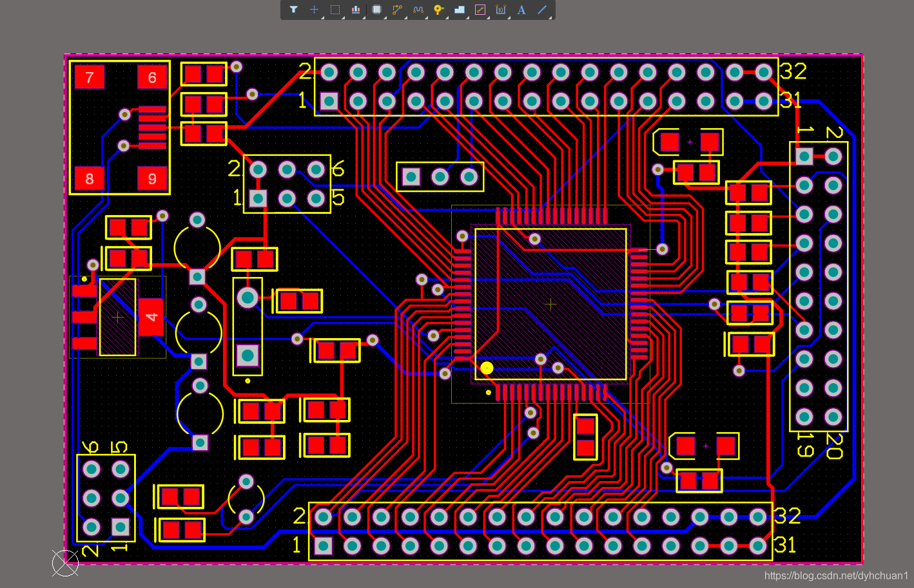Select the square pad of the vertical two-pin part
The image size is (914, 588).
point(248,355)
